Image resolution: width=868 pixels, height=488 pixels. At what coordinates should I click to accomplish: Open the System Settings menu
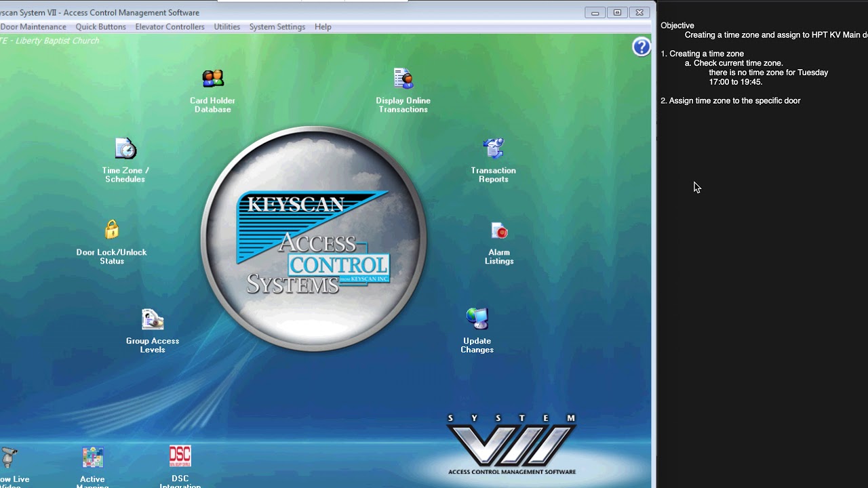tap(277, 27)
